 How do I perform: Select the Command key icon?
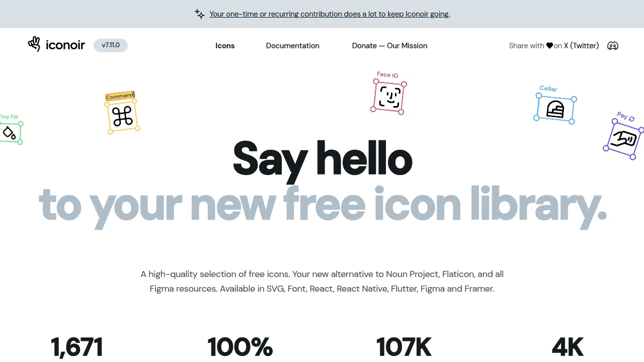[x=122, y=116]
